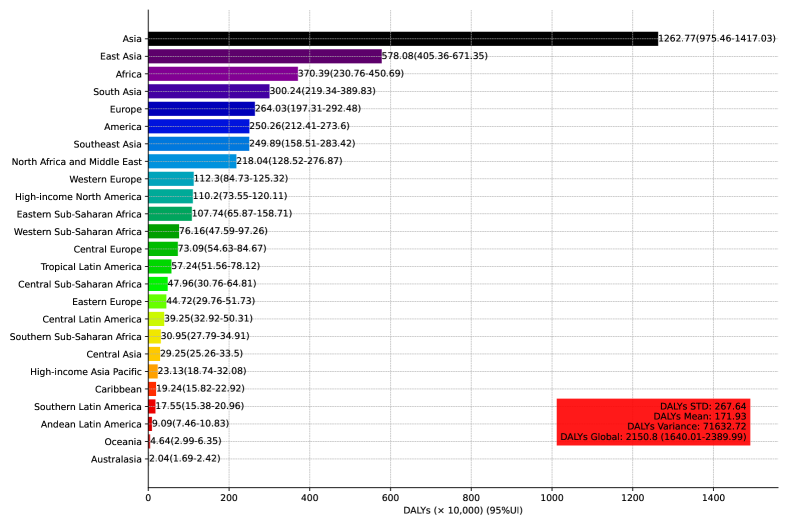This screenshot has height=526, width=789.
Task: Click 'DALYs Mean: 171.93' text
Action: tap(700, 416)
